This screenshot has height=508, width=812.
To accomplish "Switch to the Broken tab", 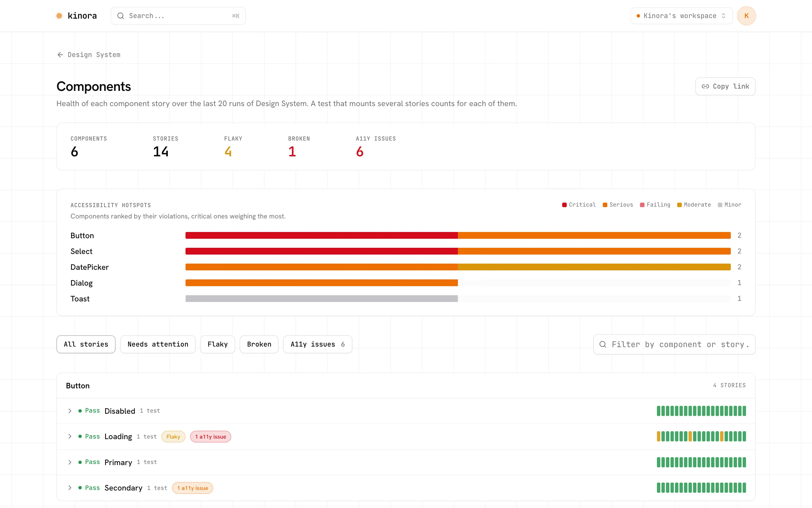I will click(x=259, y=344).
